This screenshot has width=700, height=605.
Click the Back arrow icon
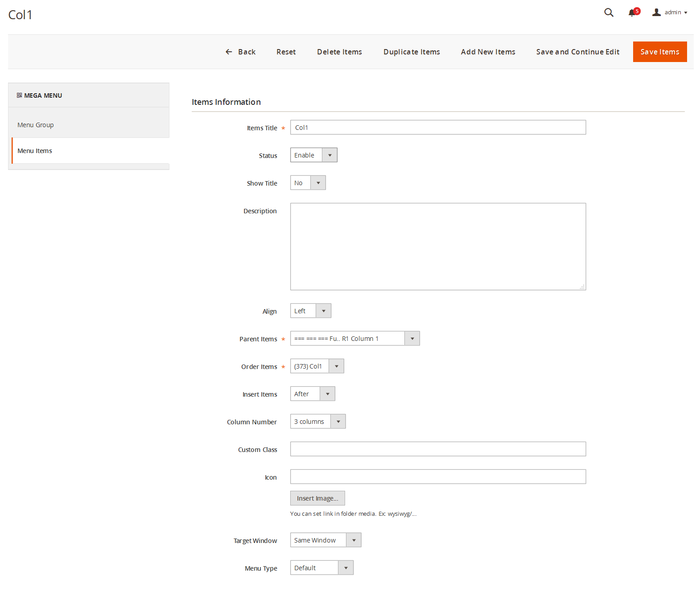click(229, 52)
